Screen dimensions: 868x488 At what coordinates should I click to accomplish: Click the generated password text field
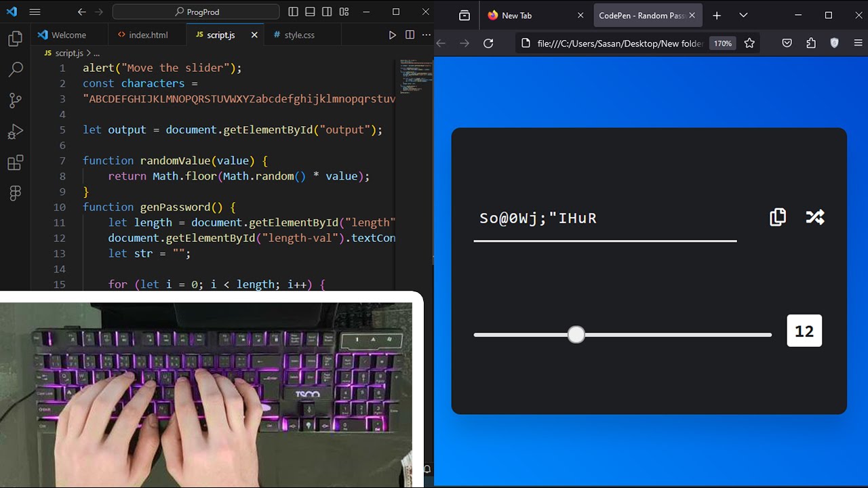(605, 218)
